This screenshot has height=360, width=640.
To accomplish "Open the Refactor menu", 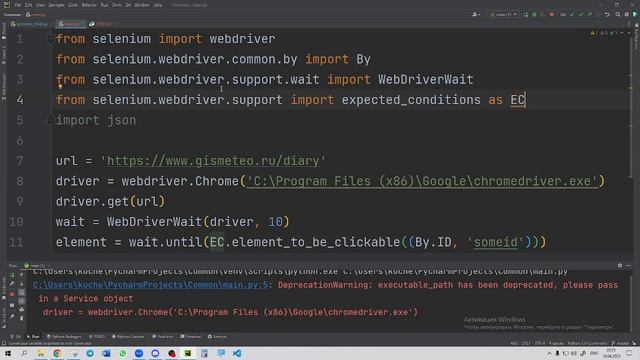I will [89, 5].
